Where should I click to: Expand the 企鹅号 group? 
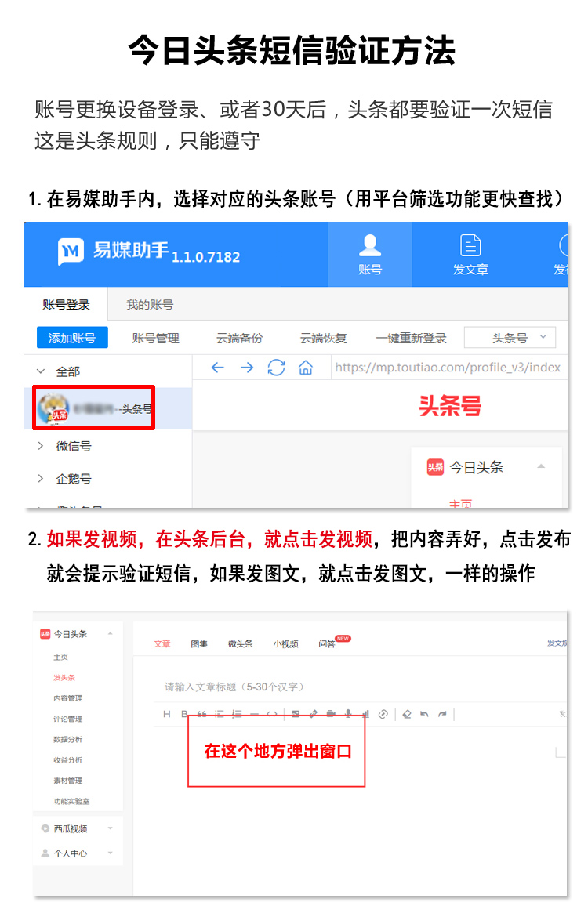point(41,478)
